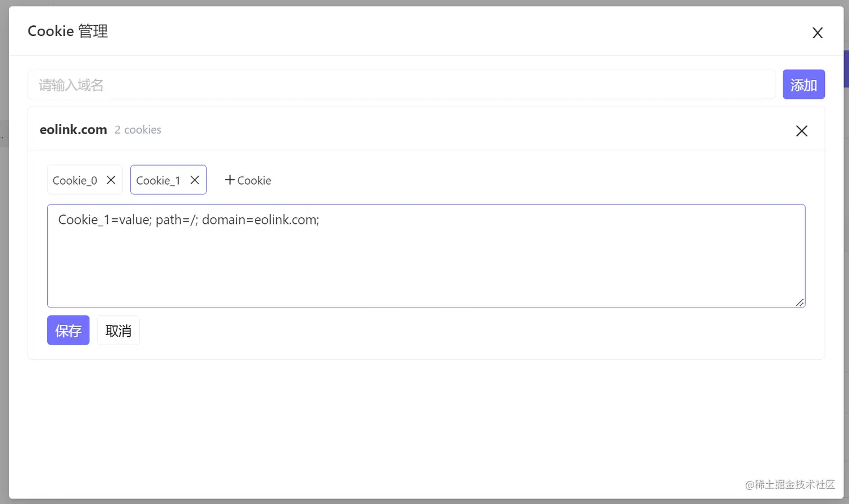Click the 保存 button
The height and width of the screenshot is (504, 849).
click(x=69, y=331)
